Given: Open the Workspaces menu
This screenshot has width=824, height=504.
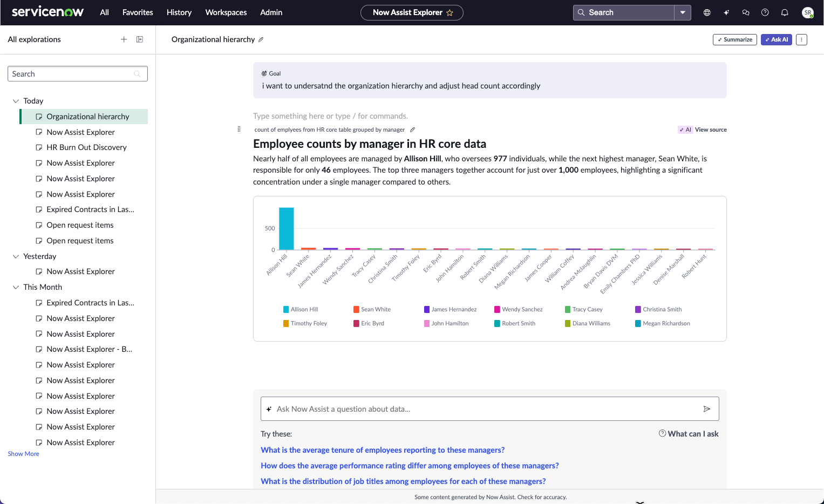Looking at the screenshot, I should [x=226, y=12].
